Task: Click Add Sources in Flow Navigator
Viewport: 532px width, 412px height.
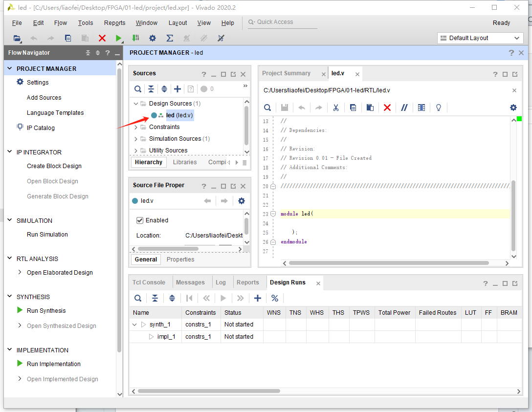Action: coord(44,98)
